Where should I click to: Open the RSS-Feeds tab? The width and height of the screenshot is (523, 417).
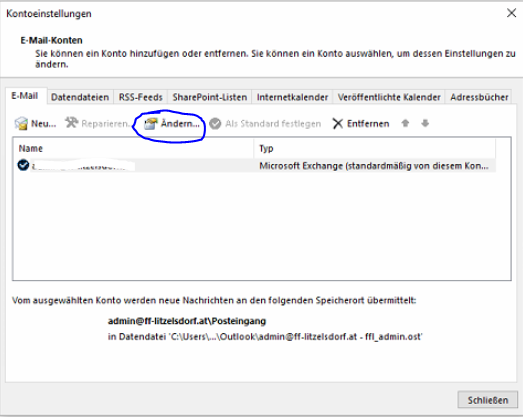coord(140,97)
